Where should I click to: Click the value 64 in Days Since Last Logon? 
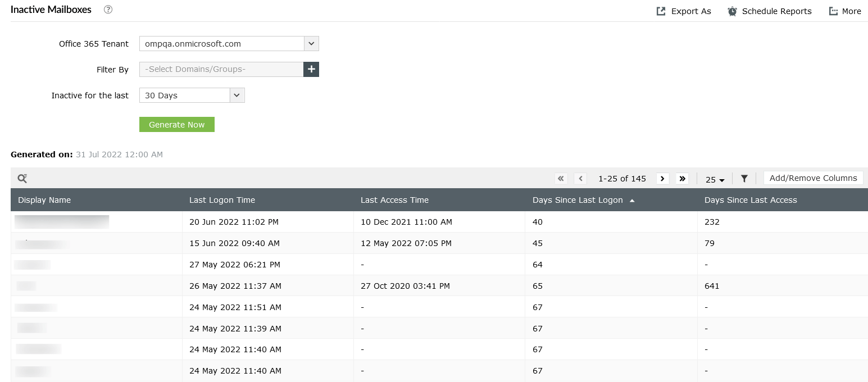[538, 265]
